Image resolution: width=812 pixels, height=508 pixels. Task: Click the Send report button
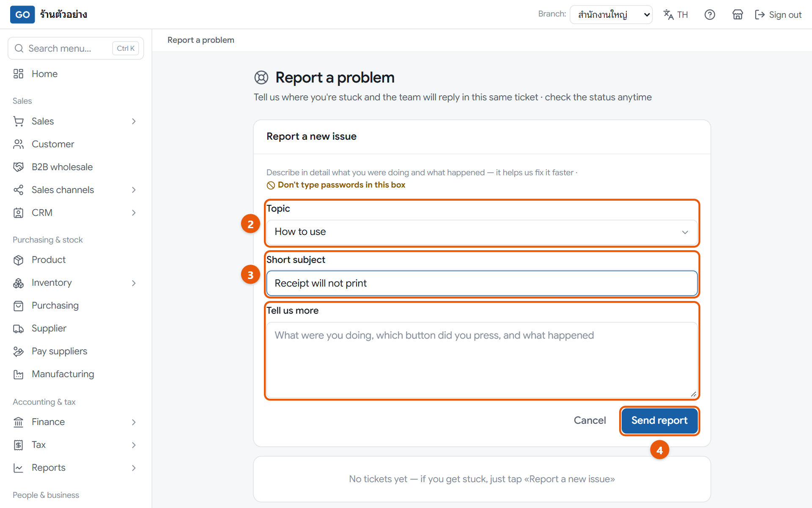pyautogui.click(x=659, y=420)
